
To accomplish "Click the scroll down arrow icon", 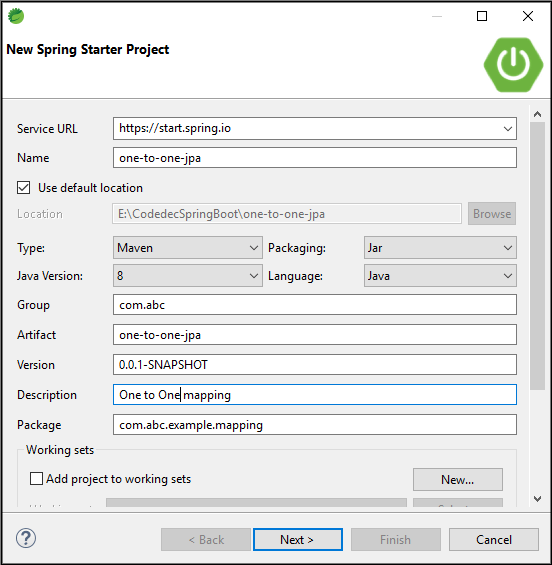I will coord(537,499).
